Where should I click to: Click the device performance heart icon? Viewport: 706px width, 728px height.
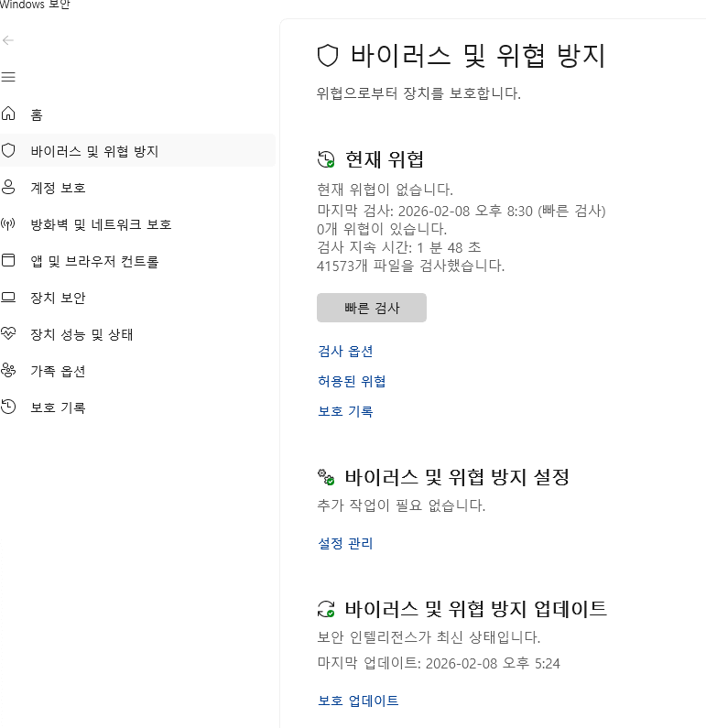point(8,334)
